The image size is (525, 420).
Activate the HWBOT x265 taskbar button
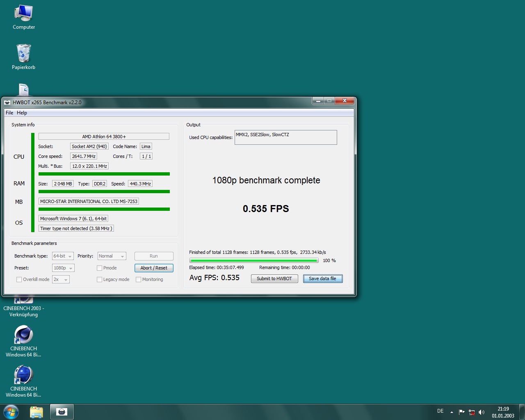point(62,412)
